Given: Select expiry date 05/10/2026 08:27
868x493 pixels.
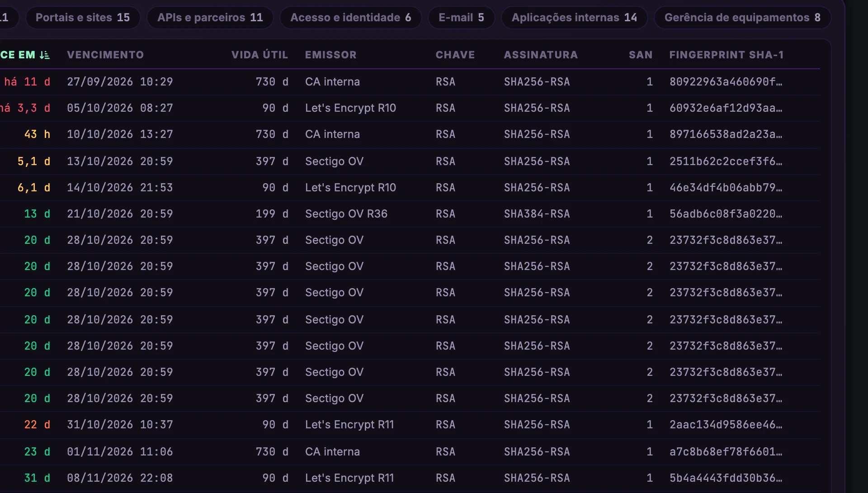Looking at the screenshot, I should tap(120, 108).
